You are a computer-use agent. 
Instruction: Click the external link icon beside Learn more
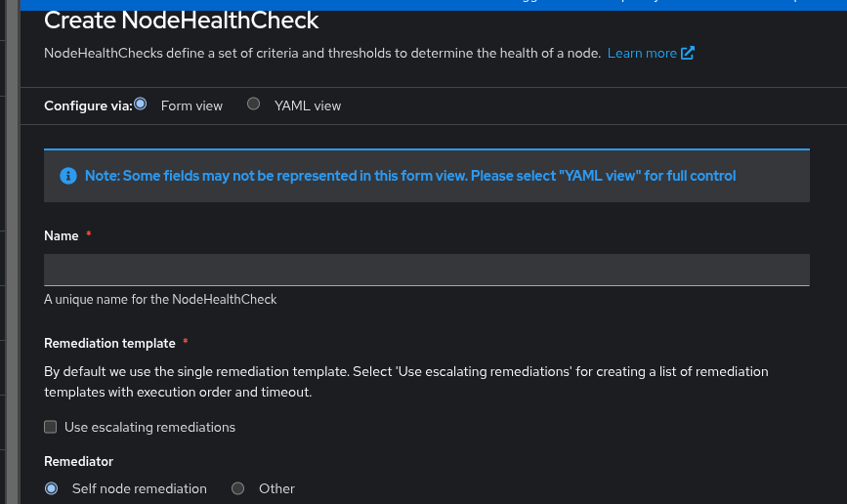[688, 54]
